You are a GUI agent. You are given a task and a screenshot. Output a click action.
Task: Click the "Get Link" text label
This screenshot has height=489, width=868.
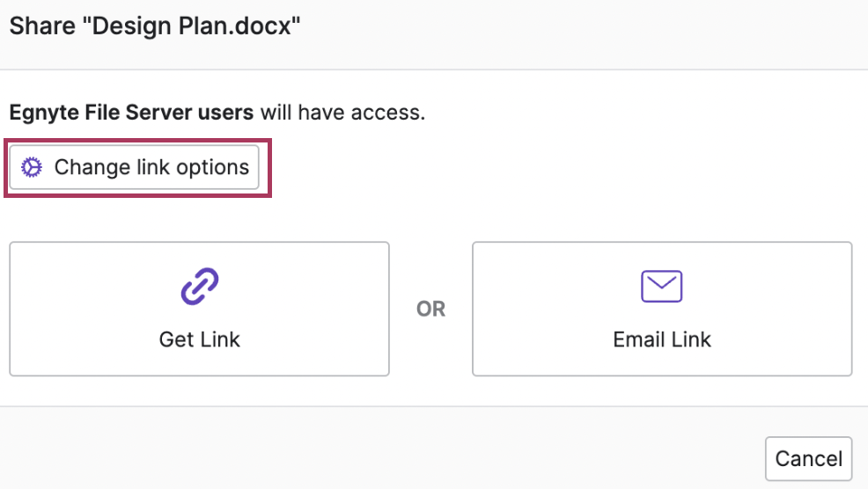(x=199, y=339)
